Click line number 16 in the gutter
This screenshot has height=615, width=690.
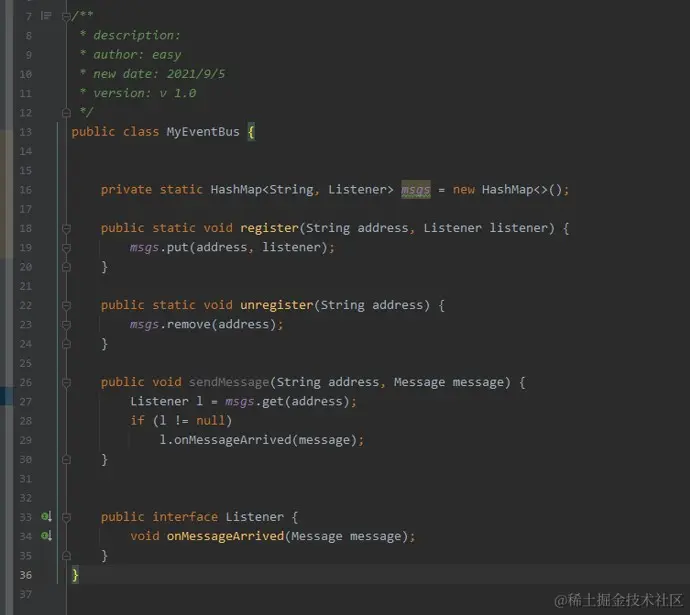coord(26,190)
